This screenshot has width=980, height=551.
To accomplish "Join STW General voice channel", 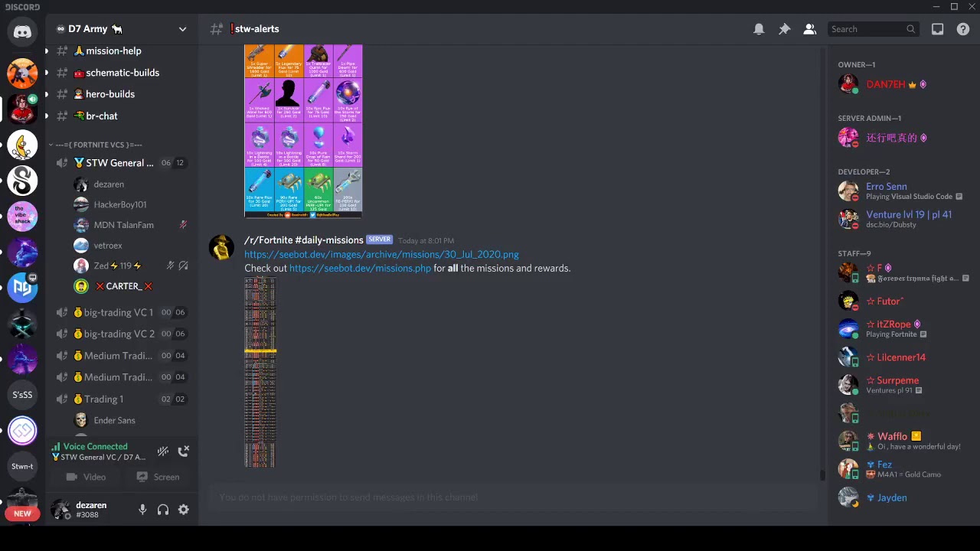I will tap(121, 163).
